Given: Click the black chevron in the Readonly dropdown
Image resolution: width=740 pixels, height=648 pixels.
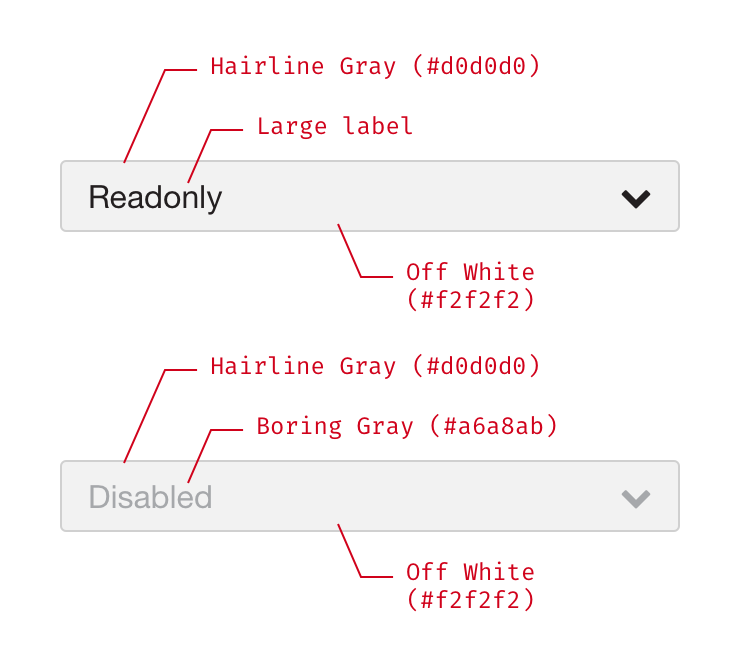Looking at the screenshot, I should [x=636, y=198].
